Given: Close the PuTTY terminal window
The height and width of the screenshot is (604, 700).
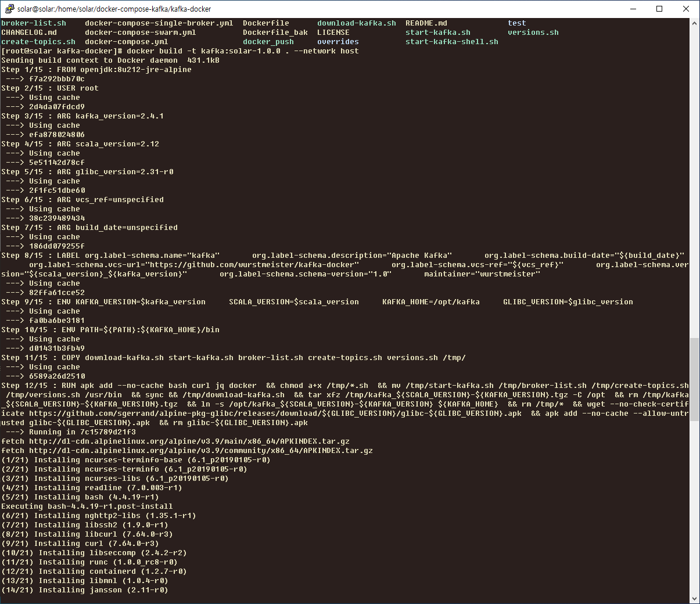Looking at the screenshot, I should [x=686, y=9].
